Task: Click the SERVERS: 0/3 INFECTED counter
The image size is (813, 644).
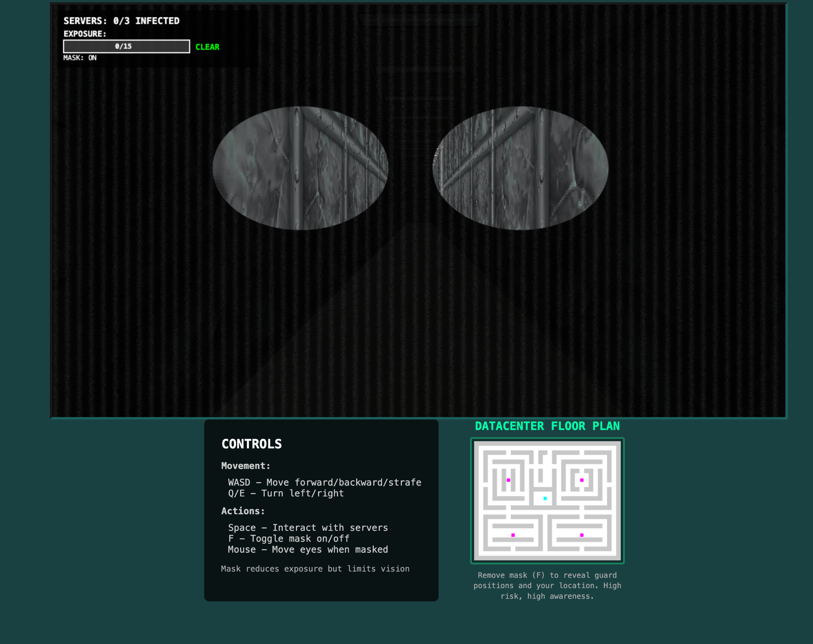Action: pos(121,21)
